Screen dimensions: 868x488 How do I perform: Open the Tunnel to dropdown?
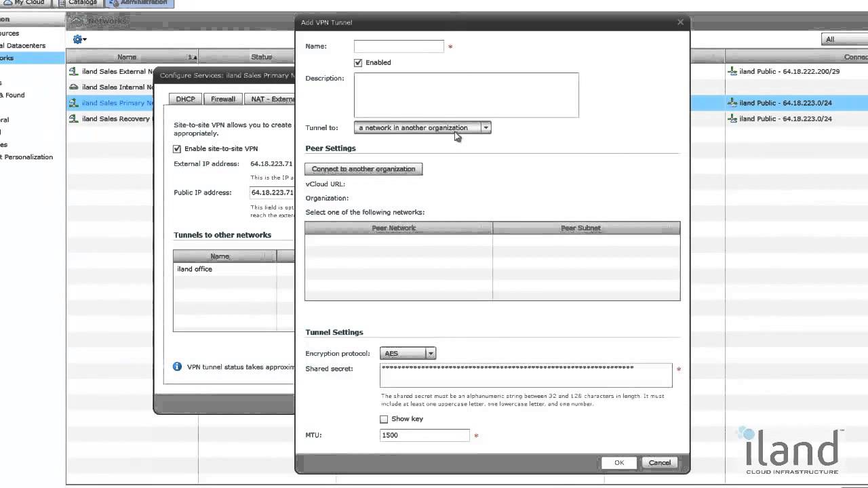point(422,127)
